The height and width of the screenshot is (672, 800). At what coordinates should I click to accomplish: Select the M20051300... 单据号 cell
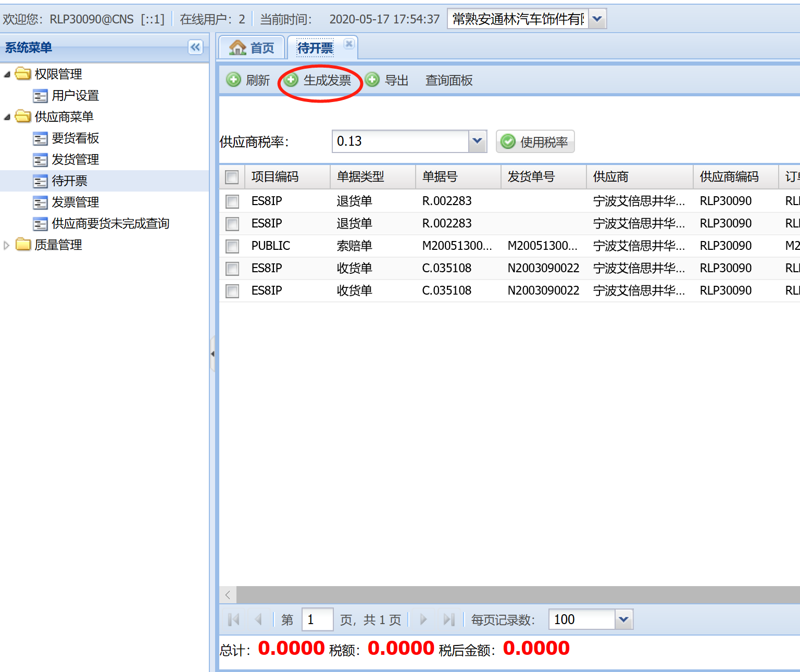pyautogui.click(x=457, y=246)
